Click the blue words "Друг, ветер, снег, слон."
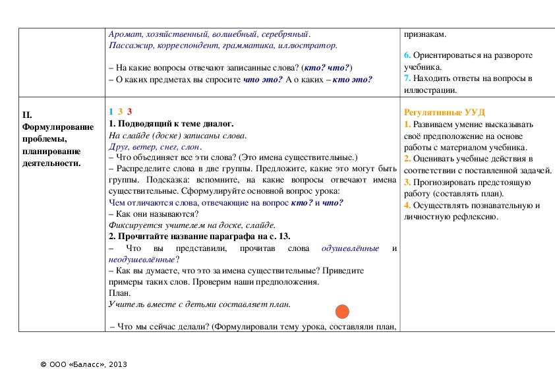This screenshot has height=392, width=555. pos(156,147)
